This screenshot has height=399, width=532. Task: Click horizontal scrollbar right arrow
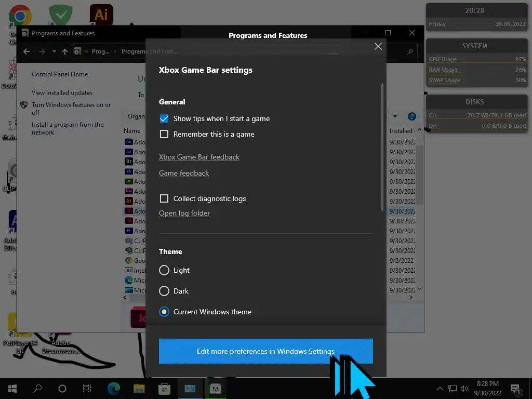411,298
